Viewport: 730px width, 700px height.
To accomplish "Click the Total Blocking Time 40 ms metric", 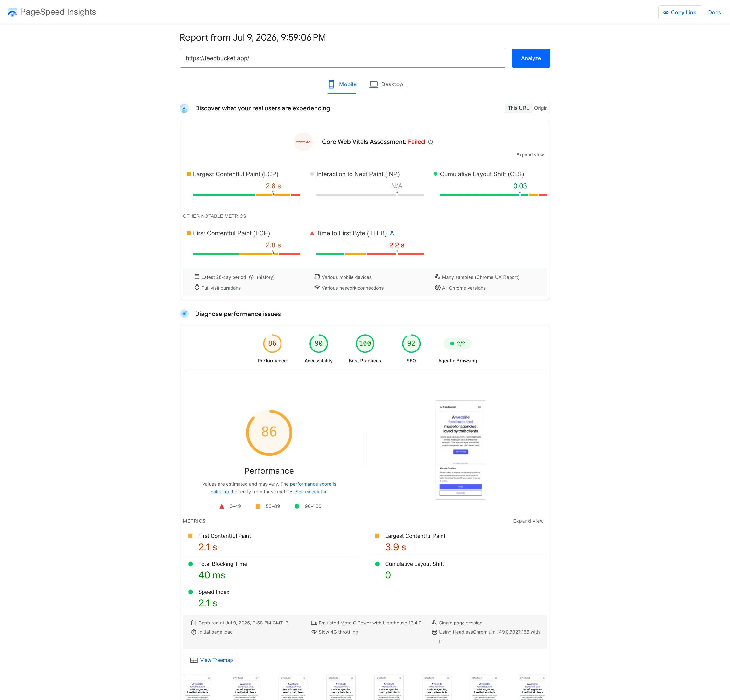I will 272,570.
